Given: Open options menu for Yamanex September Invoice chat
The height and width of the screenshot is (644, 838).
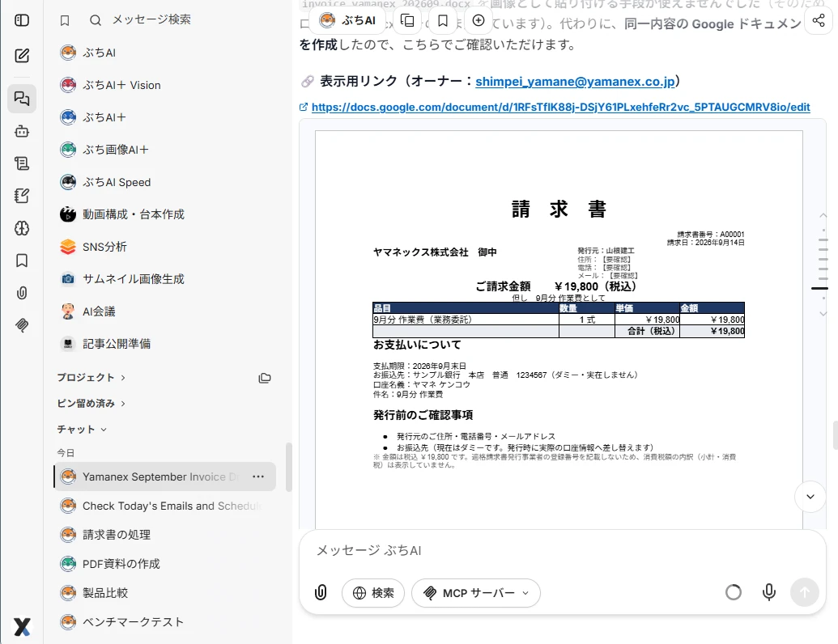Looking at the screenshot, I should (x=258, y=477).
